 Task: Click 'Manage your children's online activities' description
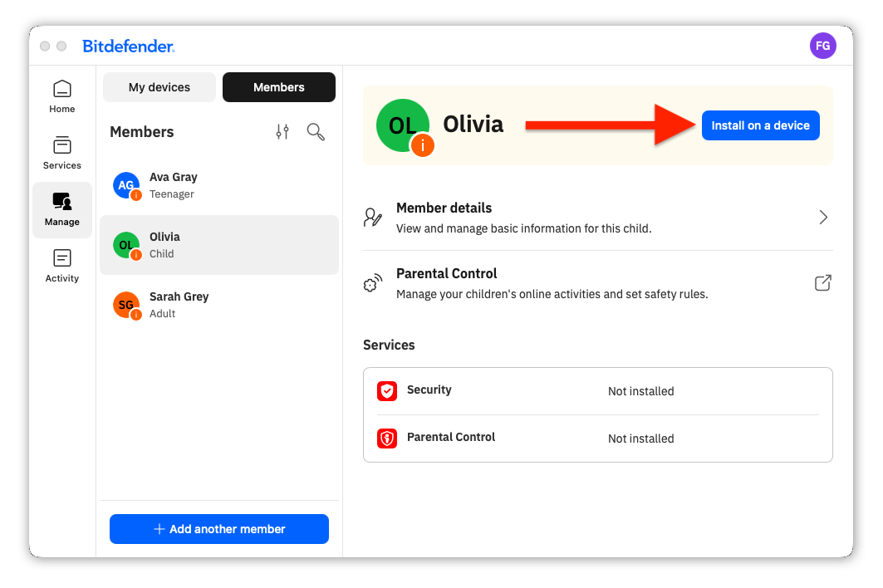[x=552, y=294]
